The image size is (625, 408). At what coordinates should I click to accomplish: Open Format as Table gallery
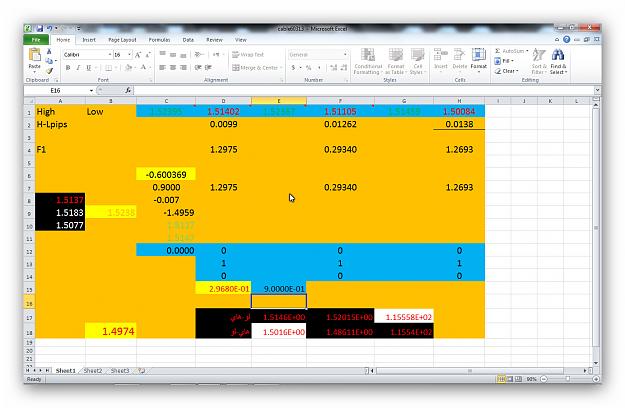[396, 61]
